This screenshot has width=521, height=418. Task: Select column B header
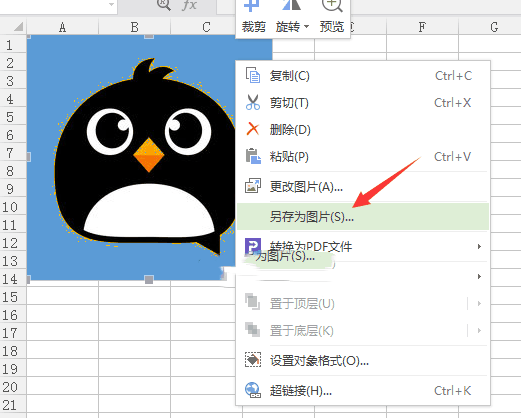coord(134,27)
